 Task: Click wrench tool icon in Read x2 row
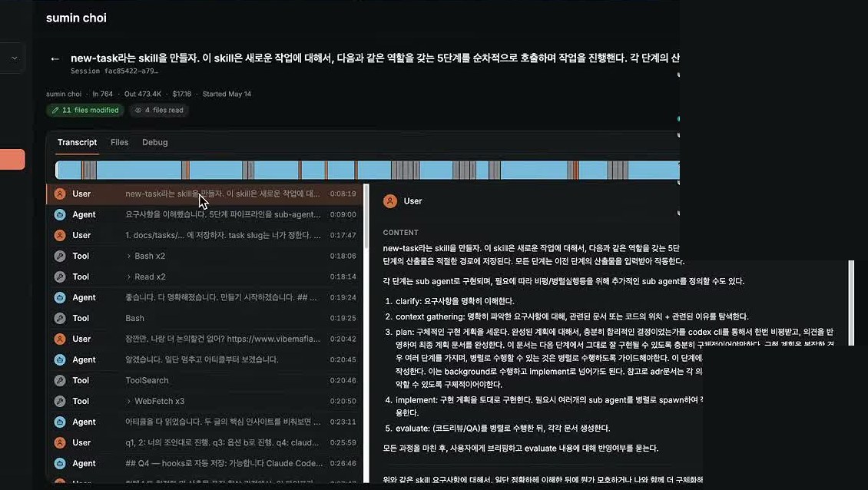[x=60, y=276]
